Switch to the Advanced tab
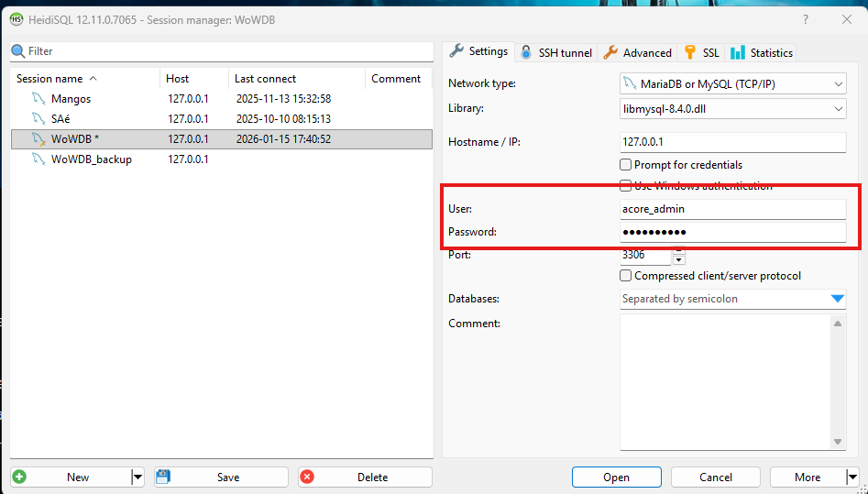The image size is (868, 494). [x=637, y=52]
